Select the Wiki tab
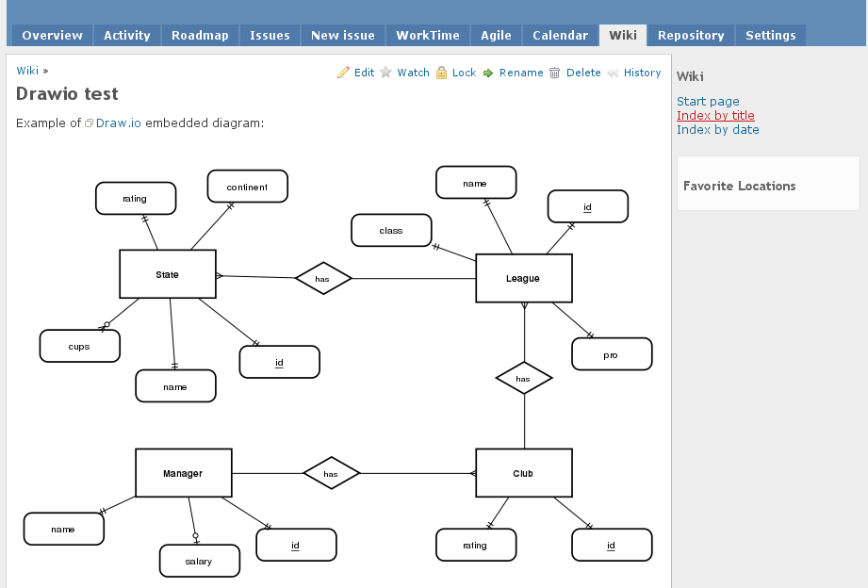Image resolution: width=868 pixels, height=588 pixels. [x=623, y=36]
